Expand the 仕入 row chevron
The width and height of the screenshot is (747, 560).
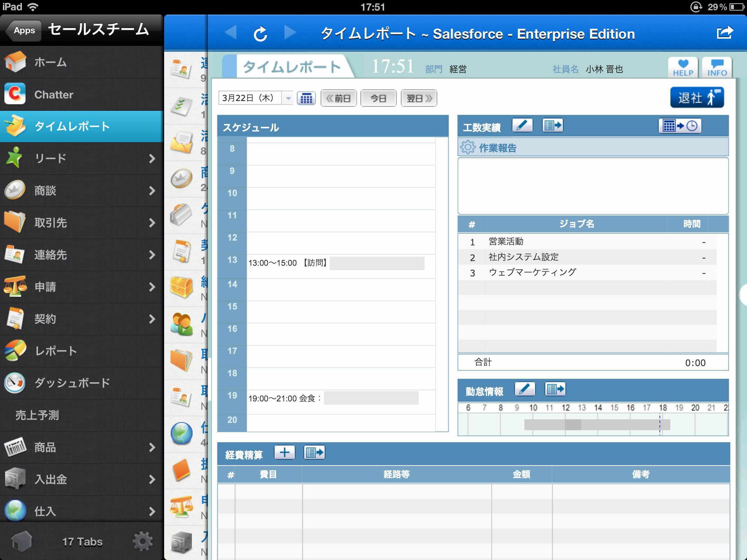coord(152,511)
